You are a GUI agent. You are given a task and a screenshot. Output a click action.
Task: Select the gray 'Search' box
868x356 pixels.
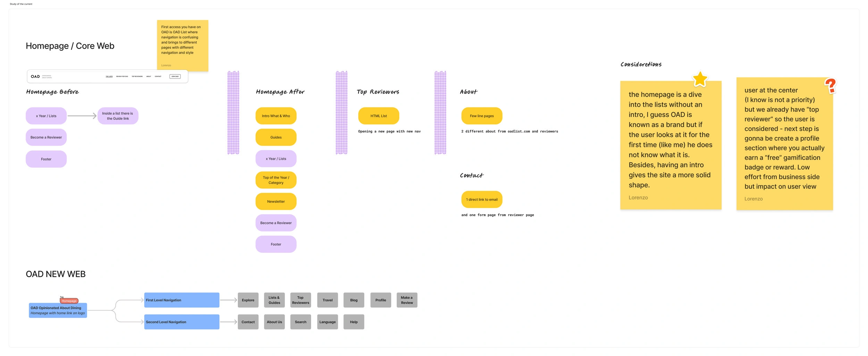pos(301,322)
